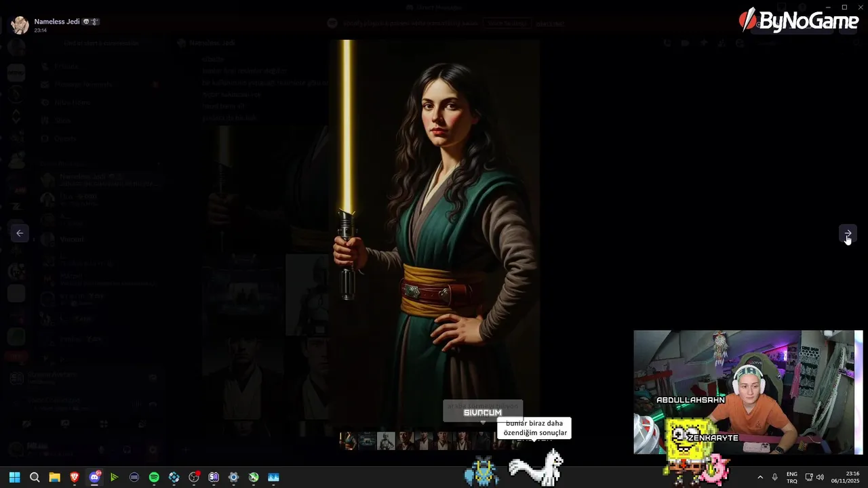Open Windows Search from the taskbar
This screenshot has height=488, width=868.
35,477
